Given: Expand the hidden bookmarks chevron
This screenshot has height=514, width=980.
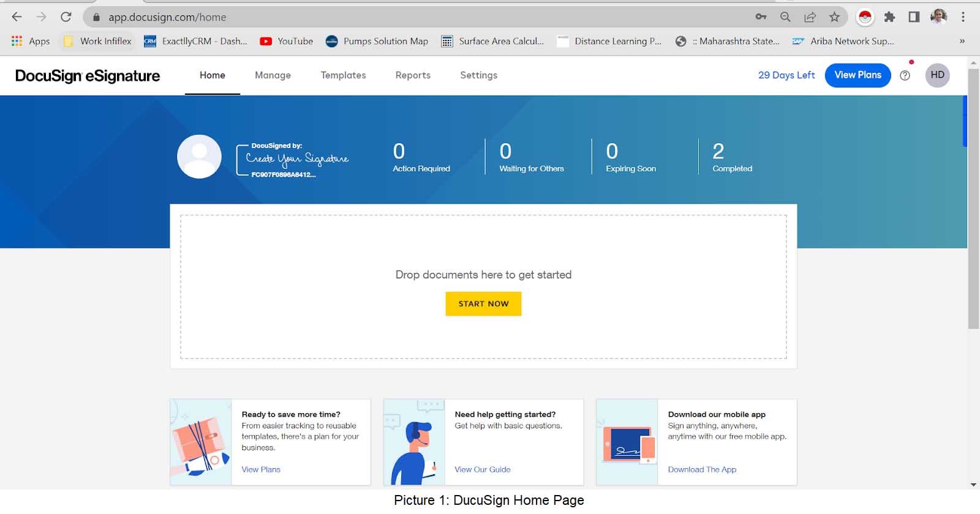Looking at the screenshot, I should (962, 41).
